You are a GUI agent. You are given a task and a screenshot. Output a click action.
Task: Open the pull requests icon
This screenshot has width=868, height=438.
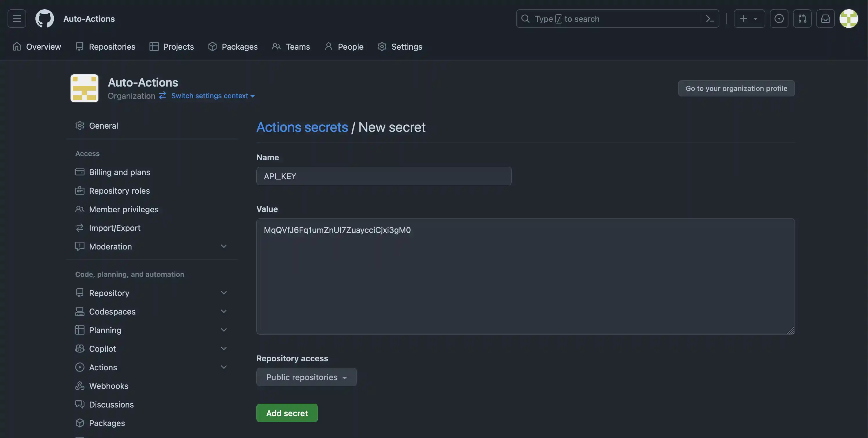coord(802,19)
